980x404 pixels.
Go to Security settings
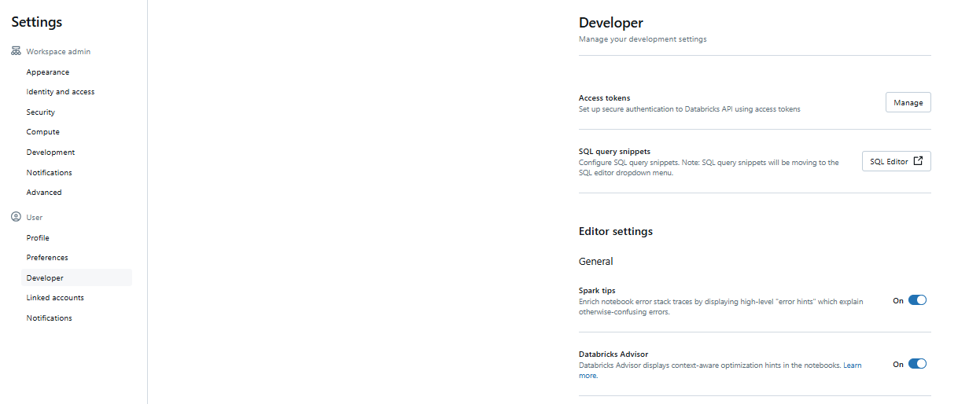coord(41,112)
